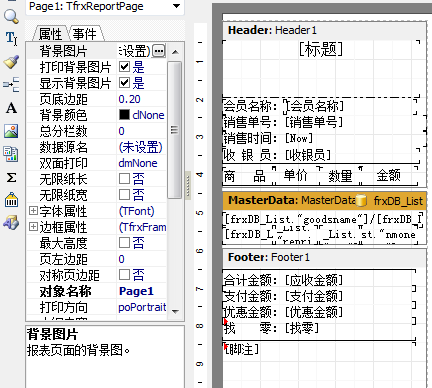Image resolution: width=432 pixels, height=388 pixels.
Task: Select the system sum Σ tool
Action: pos(11,177)
